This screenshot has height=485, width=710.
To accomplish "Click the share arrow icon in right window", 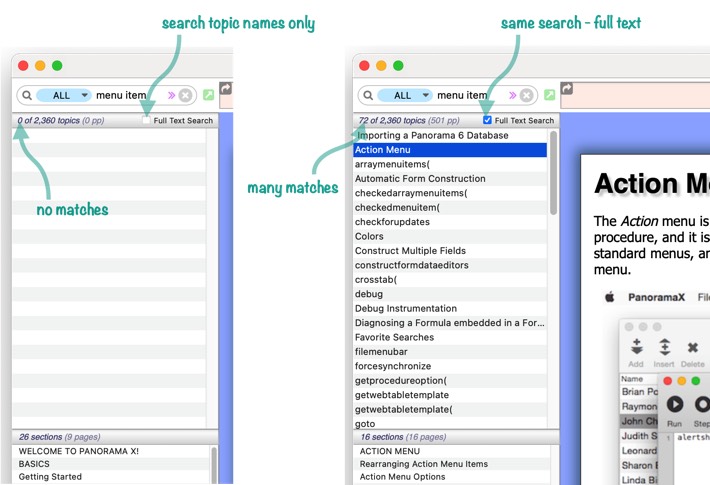I will pyautogui.click(x=566, y=88).
